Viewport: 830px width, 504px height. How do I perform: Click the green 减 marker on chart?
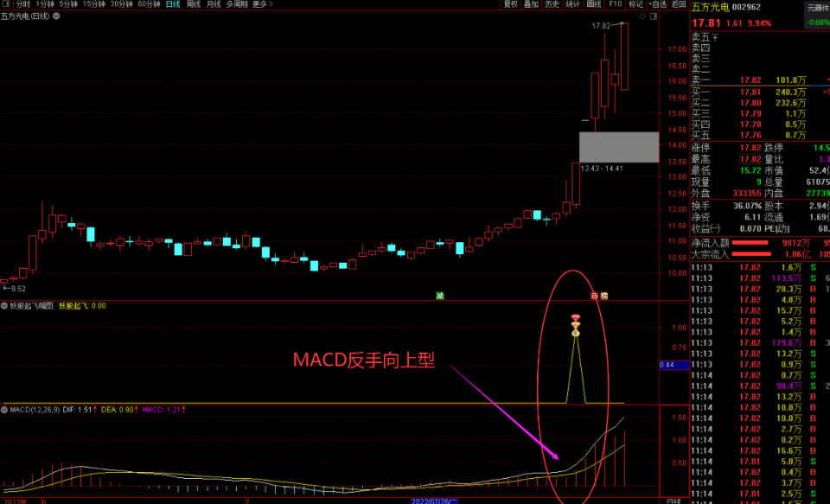pyautogui.click(x=439, y=296)
